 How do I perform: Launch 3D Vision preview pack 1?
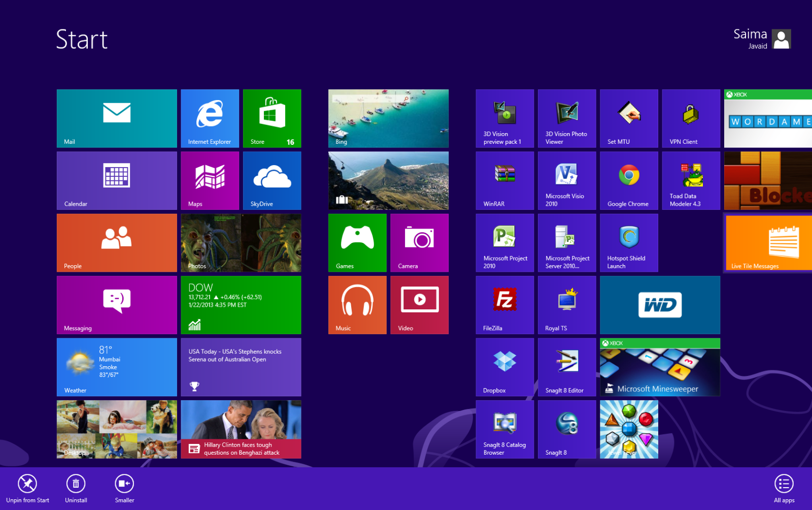click(505, 118)
